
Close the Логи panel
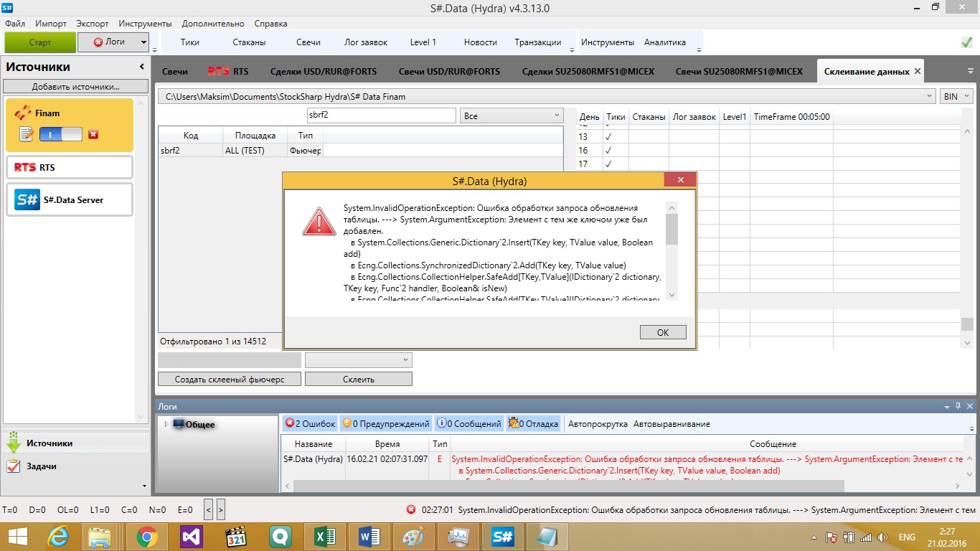point(969,406)
